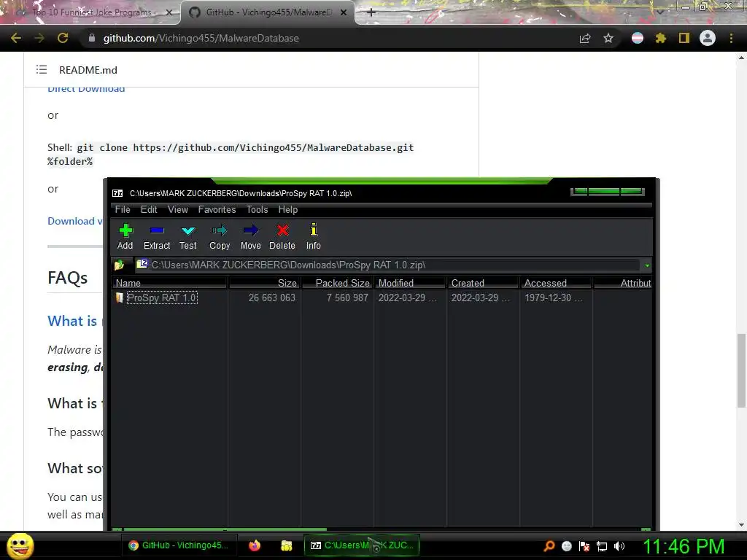Viewport: 747px width, 560px height.
Task: Sort by the Name column header
Action: 169,283
